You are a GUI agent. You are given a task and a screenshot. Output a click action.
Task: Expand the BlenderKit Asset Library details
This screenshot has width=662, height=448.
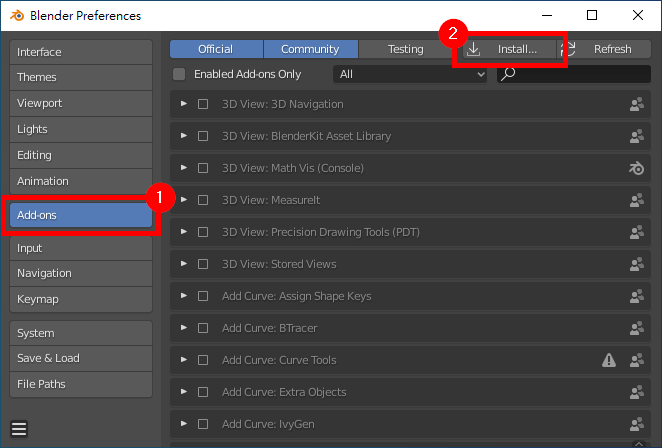(184, 136)
